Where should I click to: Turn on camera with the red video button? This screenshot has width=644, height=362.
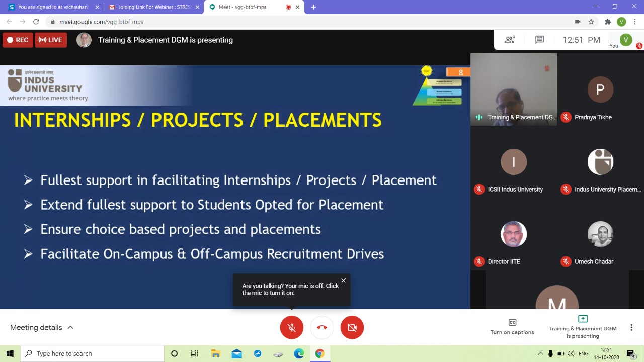click(x=352, y=328)
